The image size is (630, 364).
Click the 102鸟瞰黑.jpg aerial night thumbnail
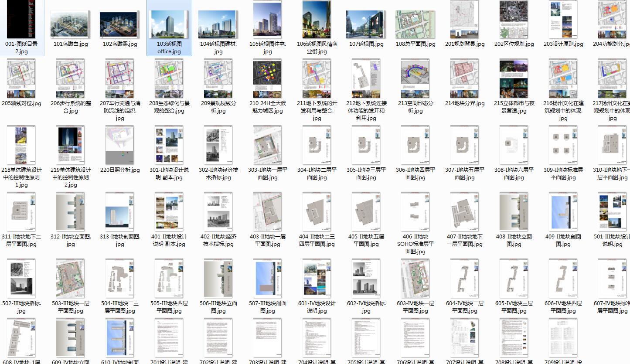pyautogui.click(x=120, y=25)
